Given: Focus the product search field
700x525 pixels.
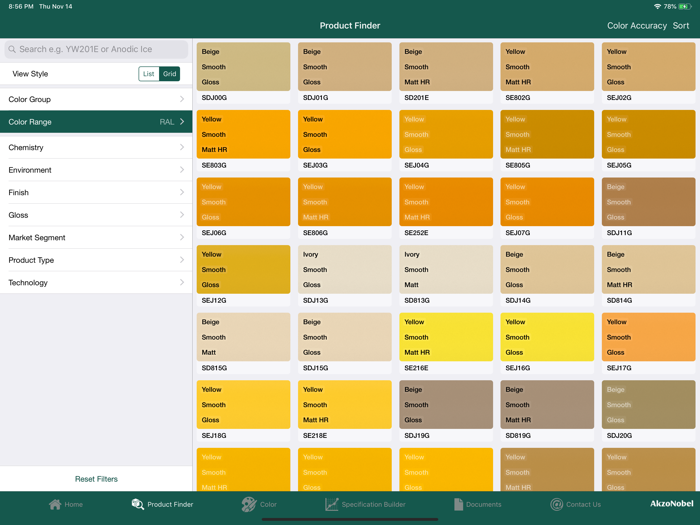Looking at the screenshot, I should 96,49.
